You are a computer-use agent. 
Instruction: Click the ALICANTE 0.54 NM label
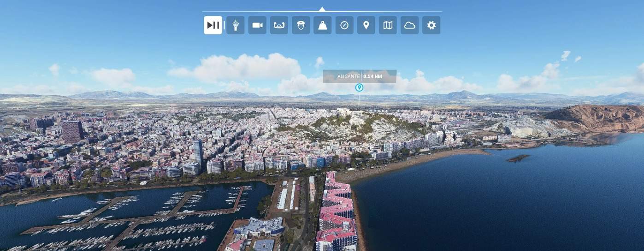pos(360,76)
